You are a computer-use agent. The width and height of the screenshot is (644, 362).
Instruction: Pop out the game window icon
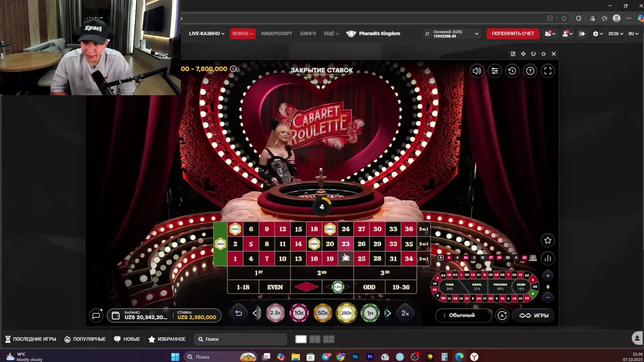(513, 54)
